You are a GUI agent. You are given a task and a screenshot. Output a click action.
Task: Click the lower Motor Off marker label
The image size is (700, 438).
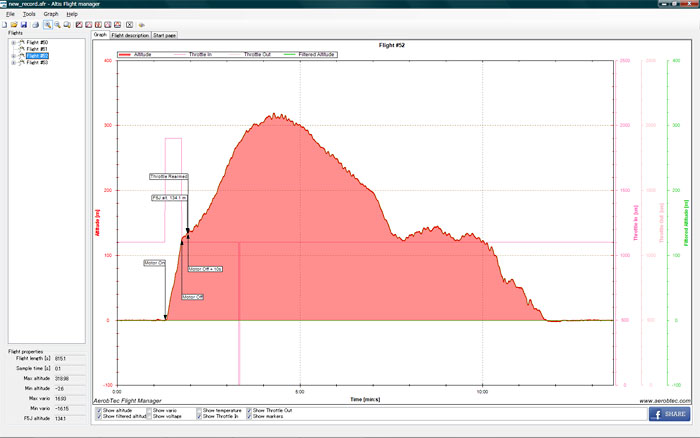pos(193,297)
